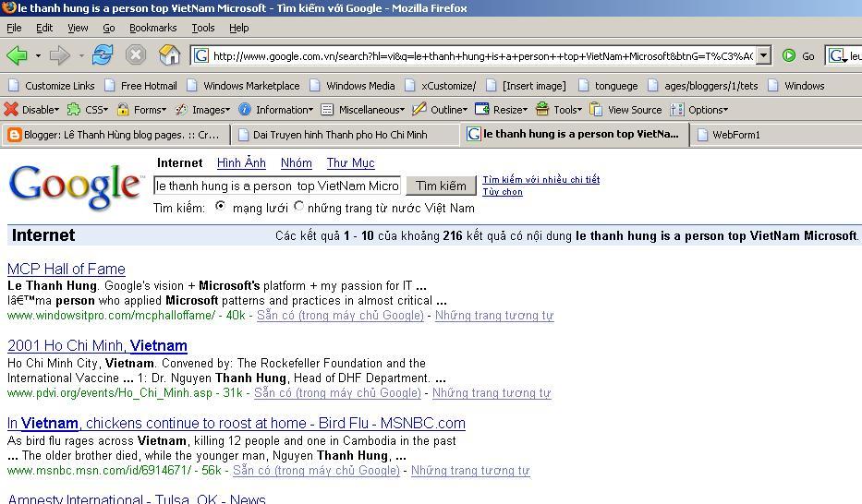Click the Miscellaneous list icon
This screenshot has height=504, width=862.
click(327, 109)
